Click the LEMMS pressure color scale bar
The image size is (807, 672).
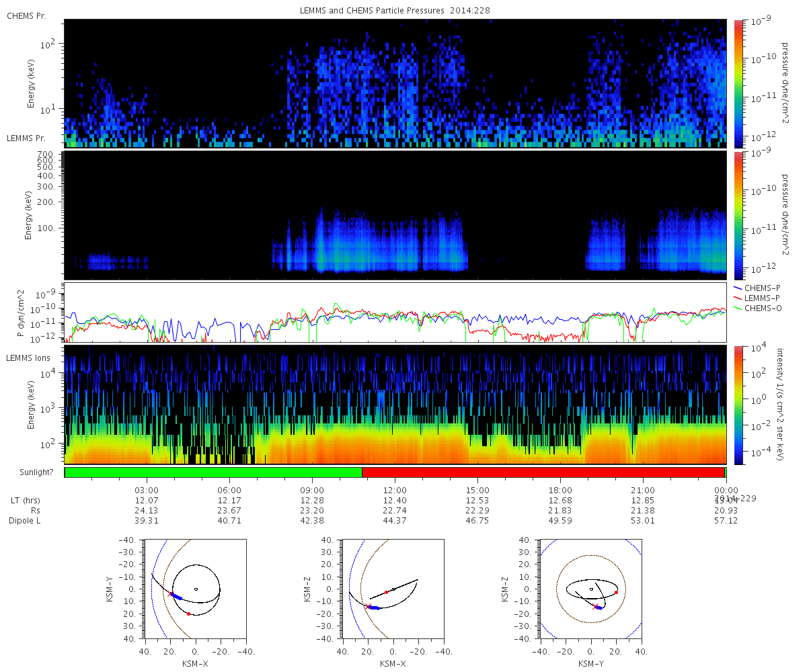click(x=738, y=215)
